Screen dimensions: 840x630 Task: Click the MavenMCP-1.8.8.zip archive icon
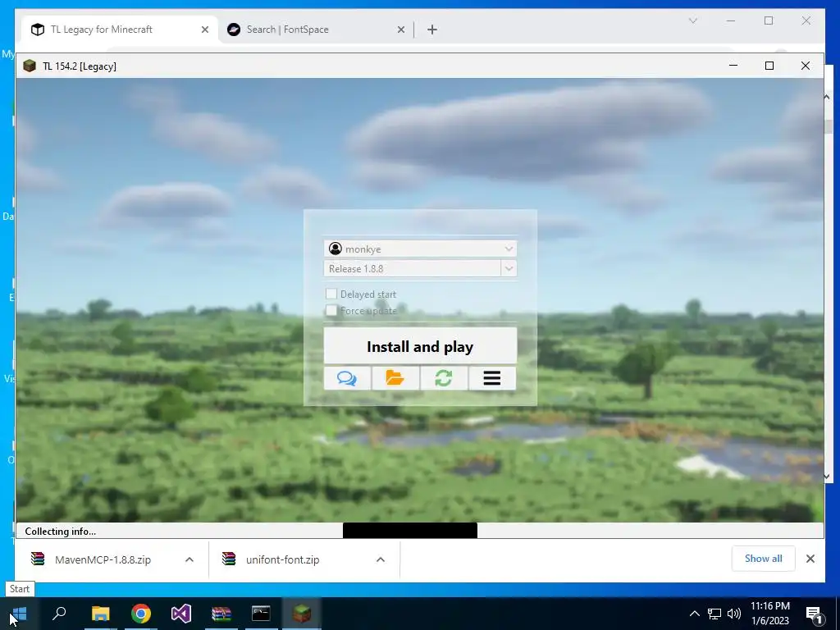[x=38, y=559]
